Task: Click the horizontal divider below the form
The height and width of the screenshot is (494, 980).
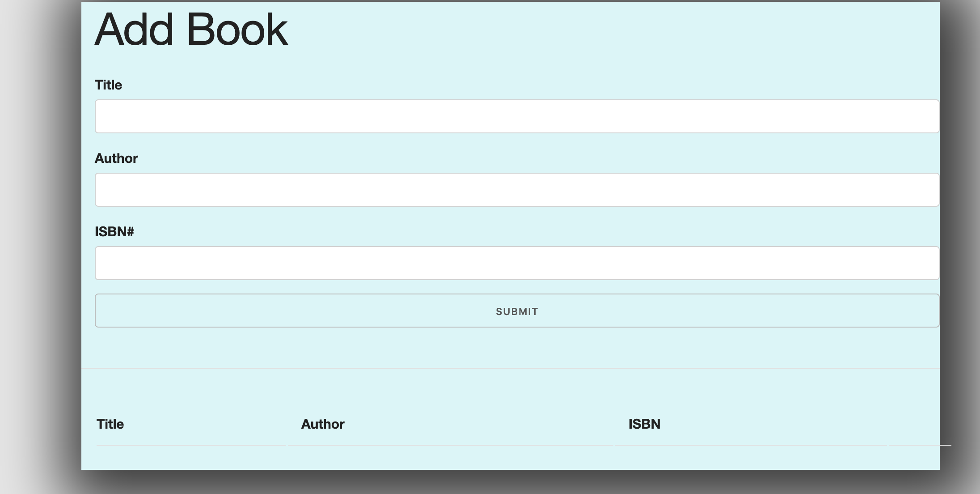Action: click(x=510, y=368)
